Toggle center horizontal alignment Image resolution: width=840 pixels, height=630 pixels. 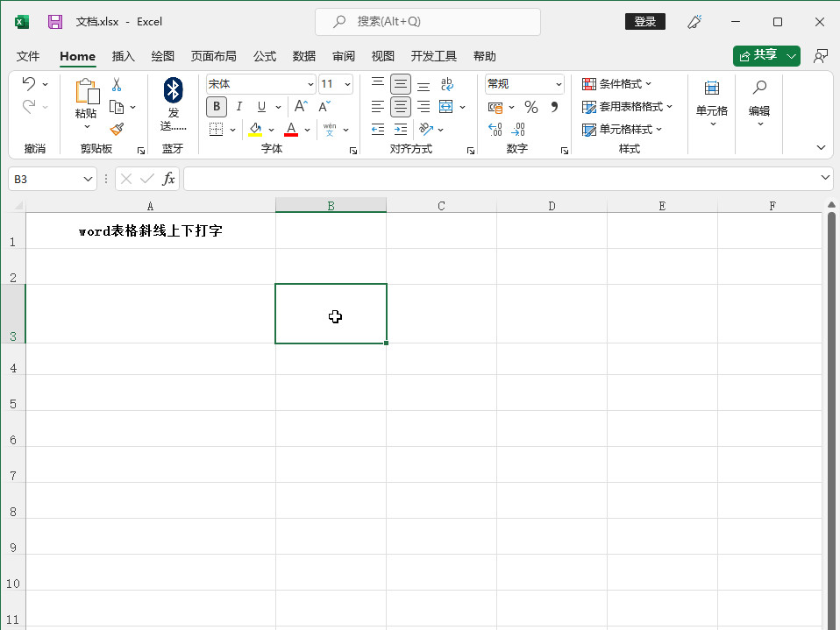pyautogui.click(x=400, y=107)
